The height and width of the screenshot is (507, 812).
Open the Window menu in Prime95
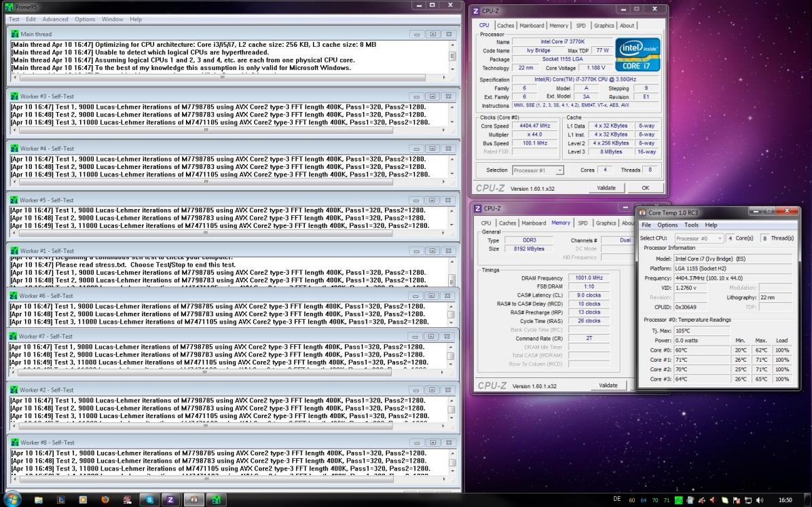[x=113, y=19]
